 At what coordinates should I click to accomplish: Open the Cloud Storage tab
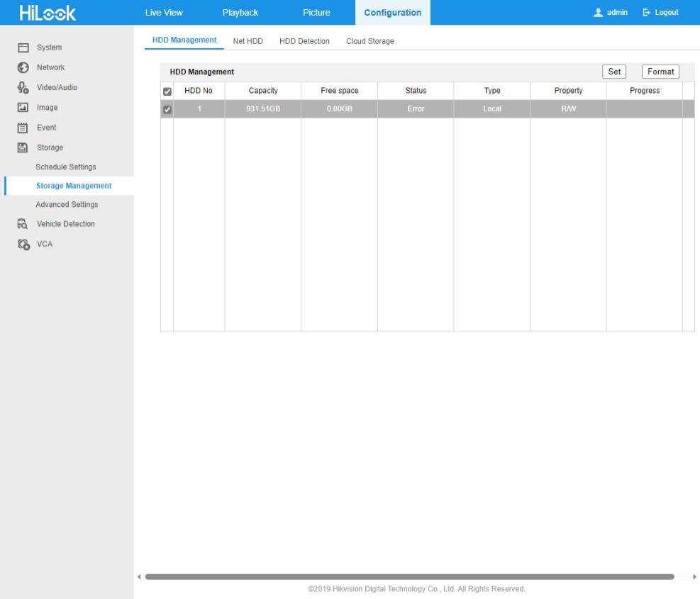tap(370, 41)
